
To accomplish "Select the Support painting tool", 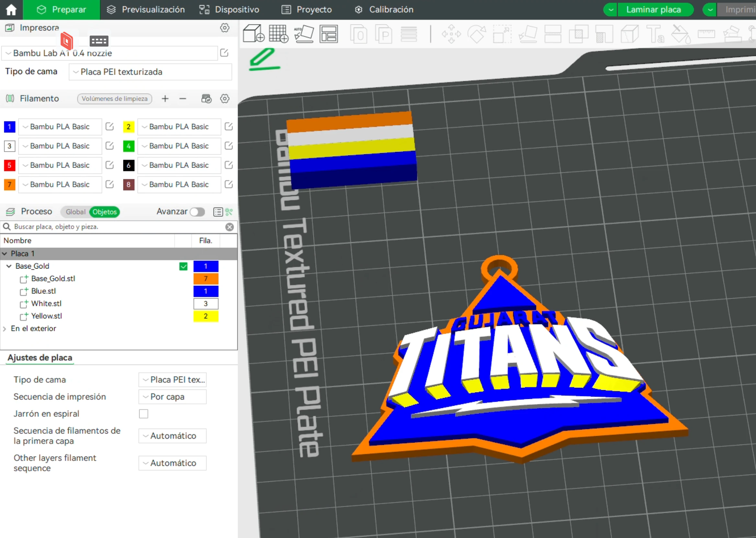I will coord(604,34).
